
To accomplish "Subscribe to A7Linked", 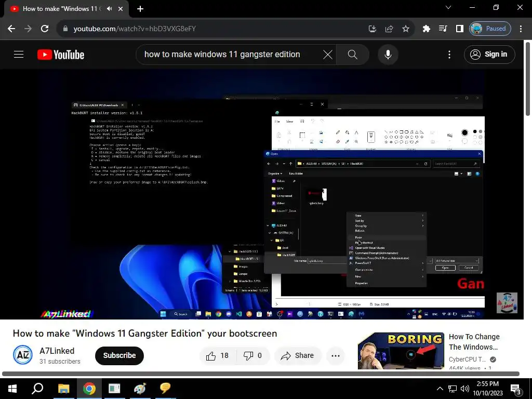I will point(119,355).
